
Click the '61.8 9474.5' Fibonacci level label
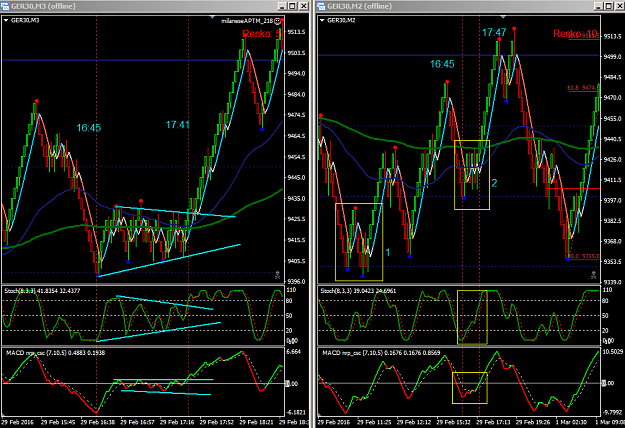[583, 88]
